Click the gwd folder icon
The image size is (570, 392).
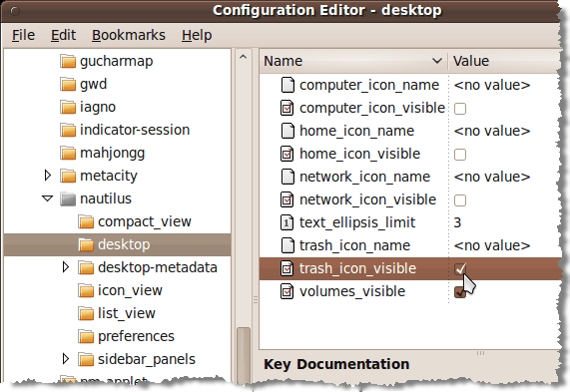[68, 85]
